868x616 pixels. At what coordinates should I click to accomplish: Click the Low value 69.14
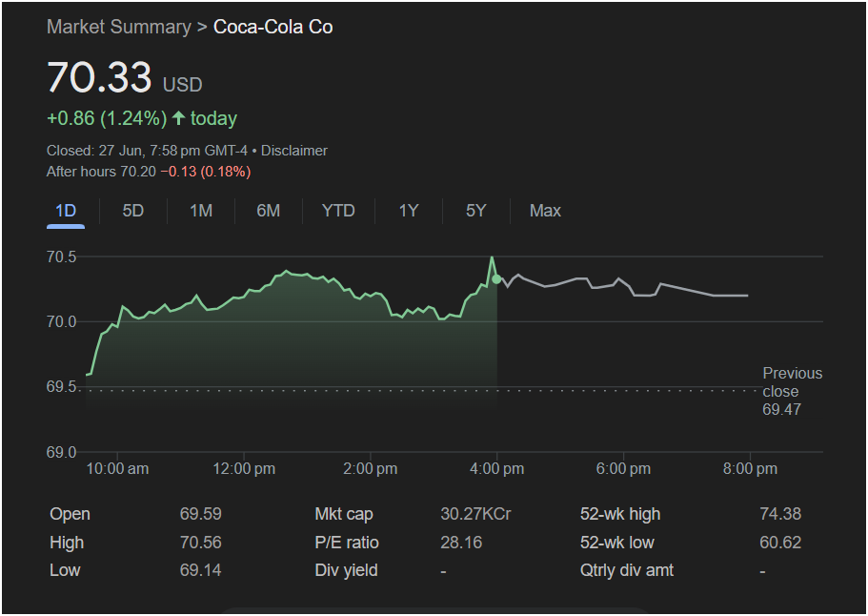200,570
